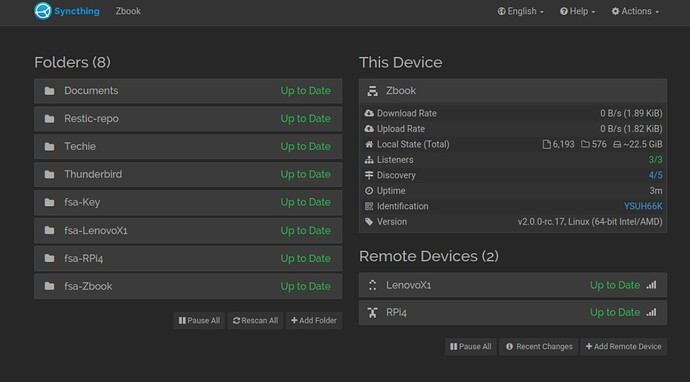Pause all folders with Pause All button
690x382 pixels.
click(199, 321)
